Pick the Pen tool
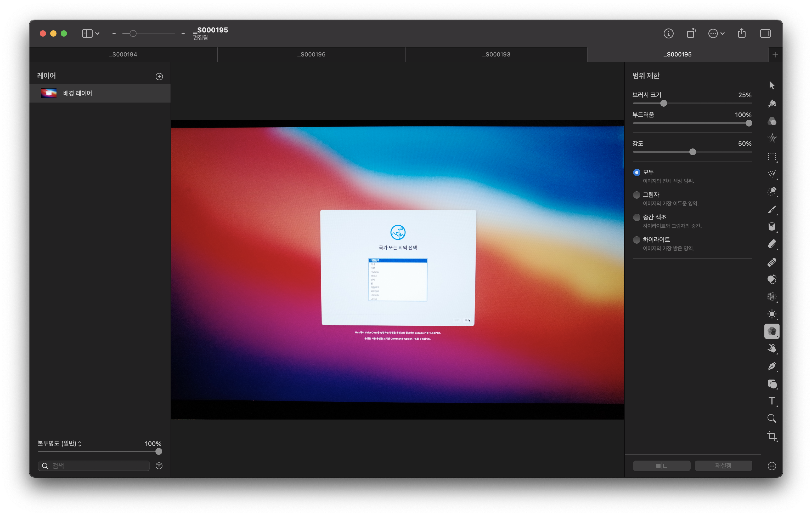Screen dimensions: 812x516 771,366
